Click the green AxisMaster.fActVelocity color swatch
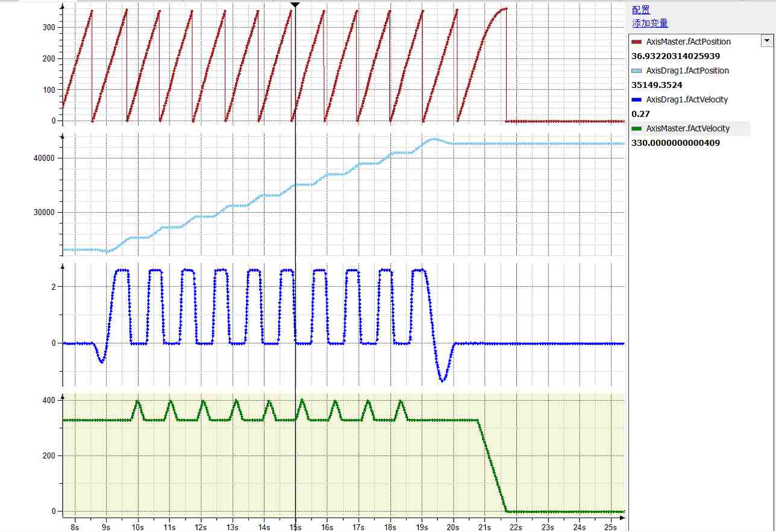This screenshot has width=776, height=532. [x=637, y=129]
